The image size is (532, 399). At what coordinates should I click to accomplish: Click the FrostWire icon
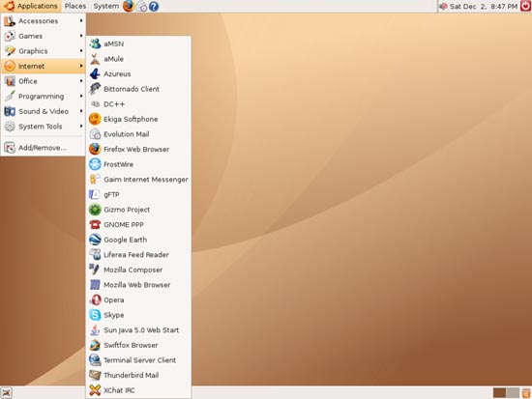tap(95, 164)
